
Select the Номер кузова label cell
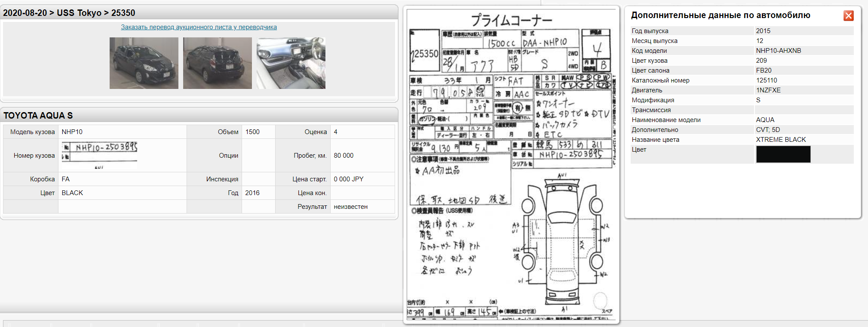[31, 156]
